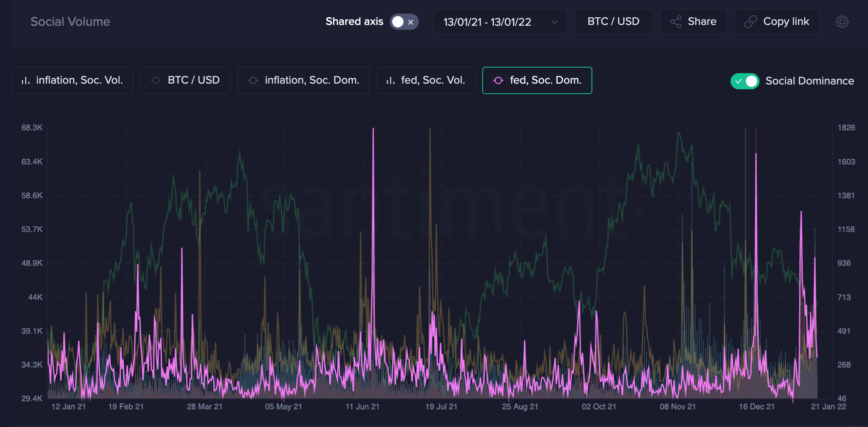Click the Share button

coord(693,22)
